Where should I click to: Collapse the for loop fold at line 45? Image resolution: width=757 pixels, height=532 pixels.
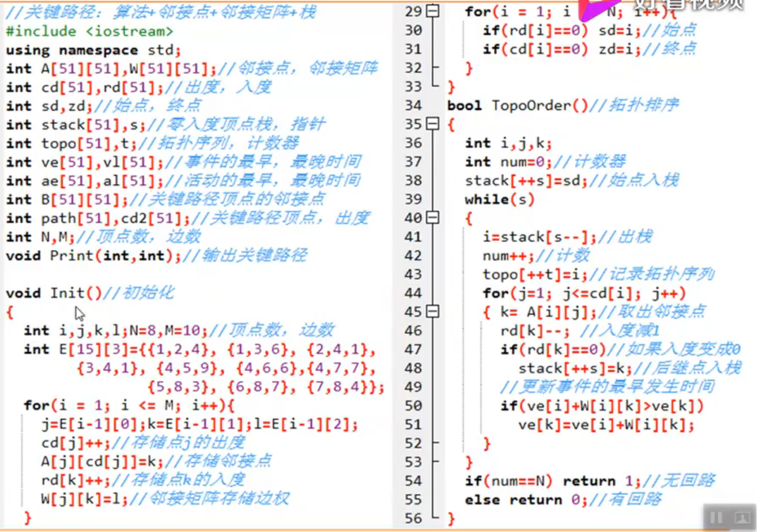click(x=433, y=312)
